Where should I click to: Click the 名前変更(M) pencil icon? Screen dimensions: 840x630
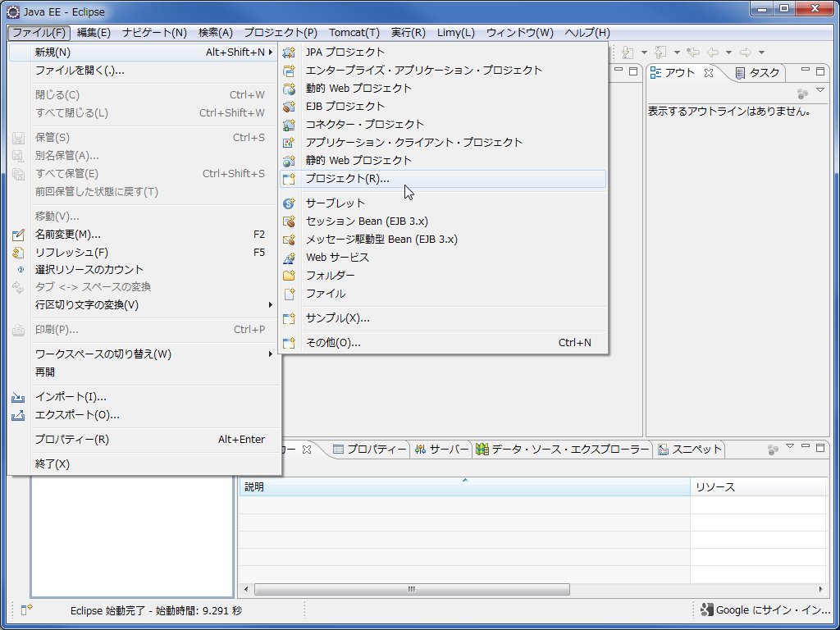(18, 235)
